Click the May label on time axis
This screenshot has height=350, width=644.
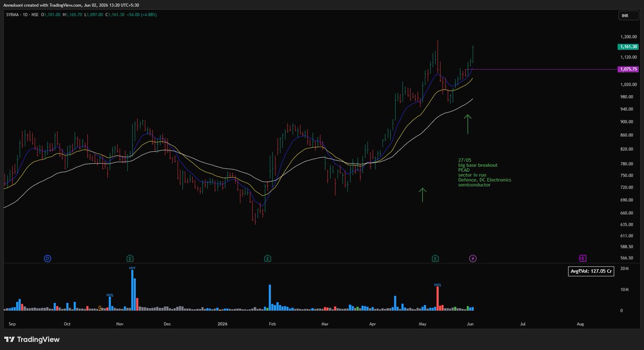pyautogui.click(x=423, y=324)
